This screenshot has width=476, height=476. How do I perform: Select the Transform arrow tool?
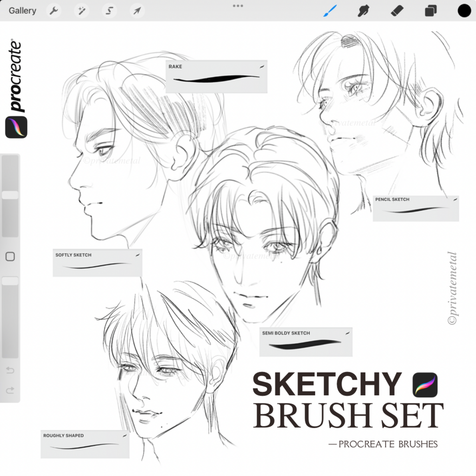pos(136,10)
